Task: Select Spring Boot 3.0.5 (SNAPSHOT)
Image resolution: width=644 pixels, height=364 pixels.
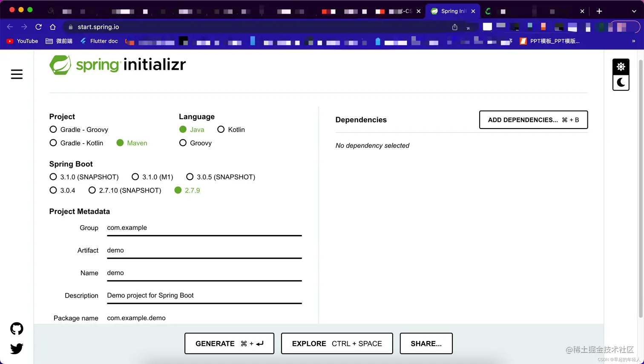Action: pos(221,177)
